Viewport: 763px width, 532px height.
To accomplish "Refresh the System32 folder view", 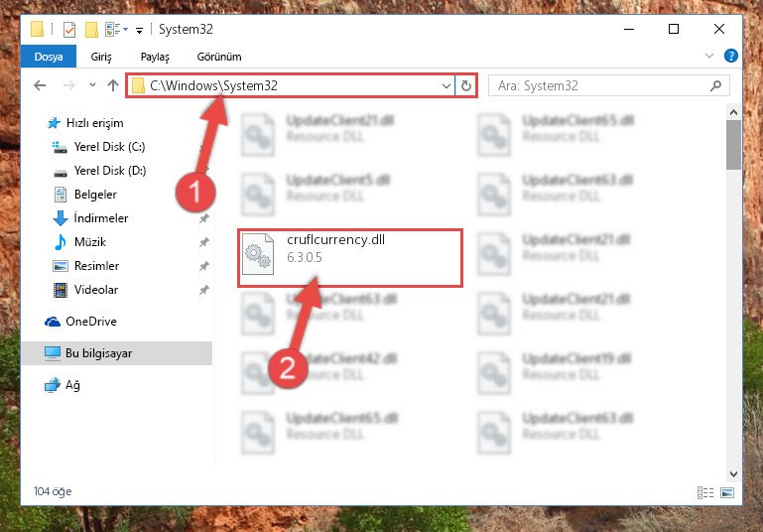I will [x=465, y=85].
